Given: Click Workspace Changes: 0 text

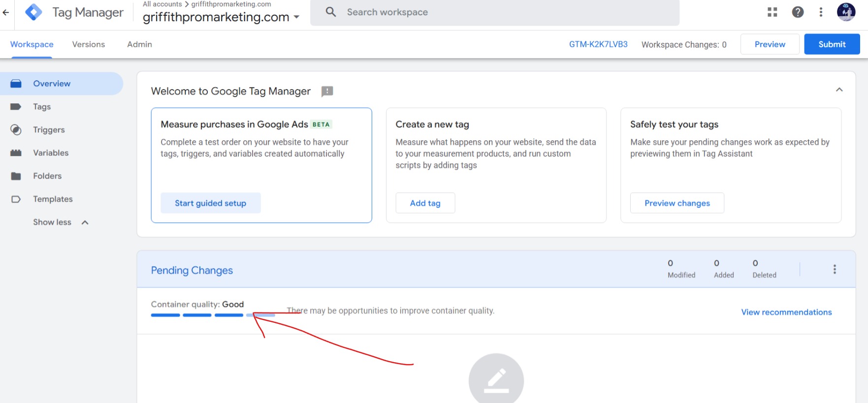Looking at the screenshot, I should (x=684, y=45).
